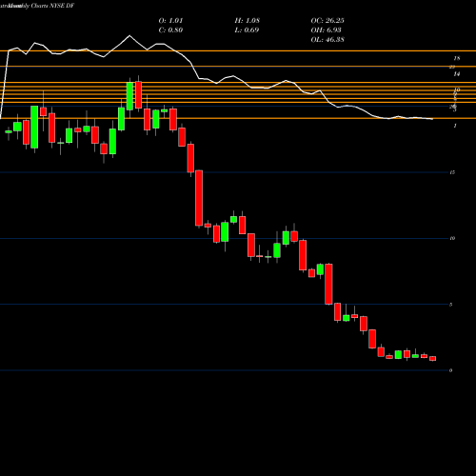
Task: Click the '15' price axis label
Action: (x=452, y=172)
